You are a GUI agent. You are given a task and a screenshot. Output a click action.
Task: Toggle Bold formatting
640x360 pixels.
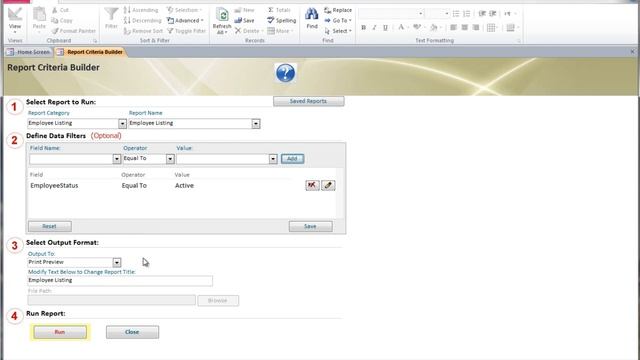click(363, 28)
